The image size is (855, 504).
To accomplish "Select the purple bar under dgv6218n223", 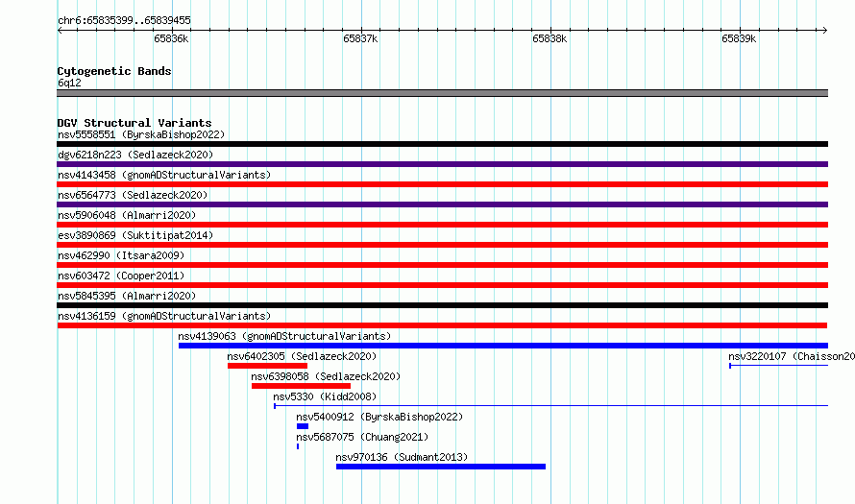I will click(x=442, y=164).
